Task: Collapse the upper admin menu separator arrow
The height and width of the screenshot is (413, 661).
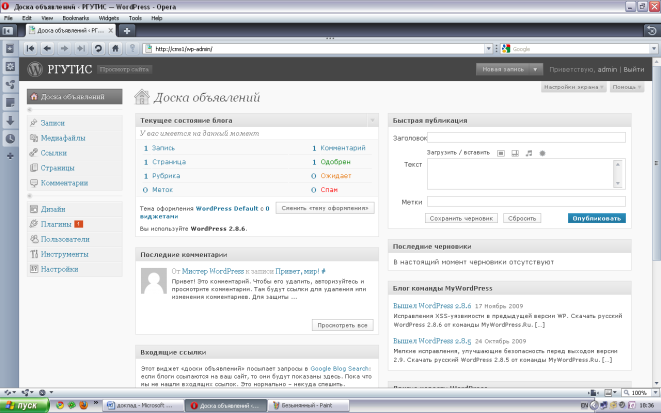Action: 30,110
